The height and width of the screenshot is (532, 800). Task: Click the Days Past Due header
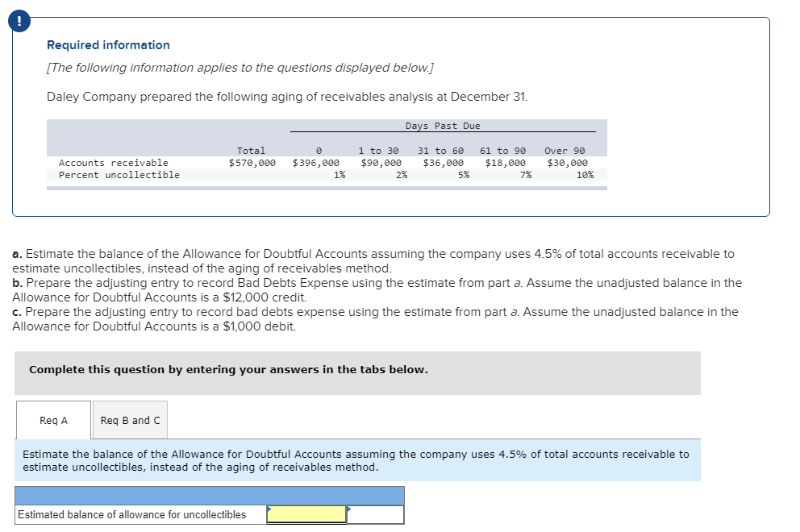pos(443,126)
